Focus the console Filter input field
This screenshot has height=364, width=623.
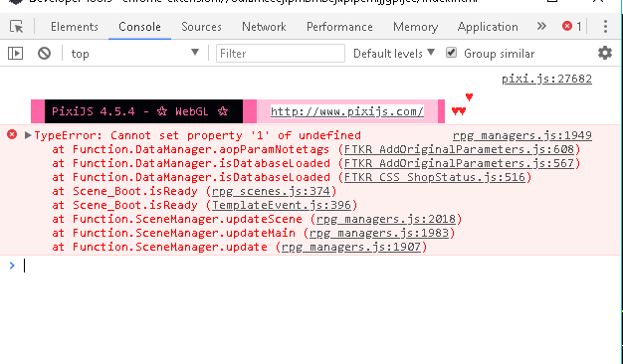click(280, 53)
